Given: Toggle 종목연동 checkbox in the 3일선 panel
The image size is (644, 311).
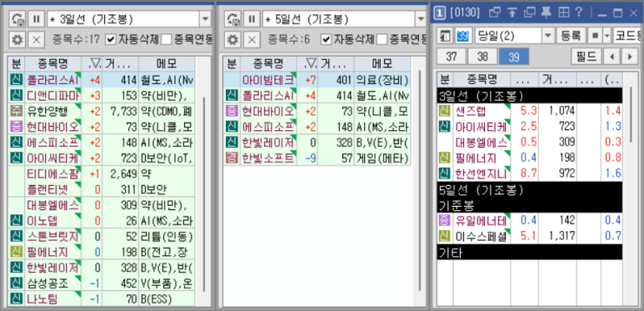Looking at the screenshot, I should [x=166, y=39].
